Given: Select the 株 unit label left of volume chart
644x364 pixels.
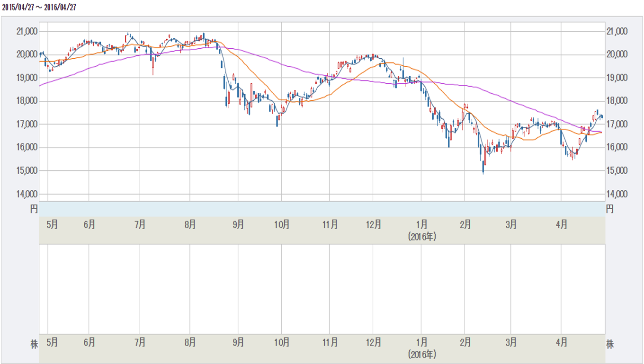Looking at the screenshot, I should (34, 344).
